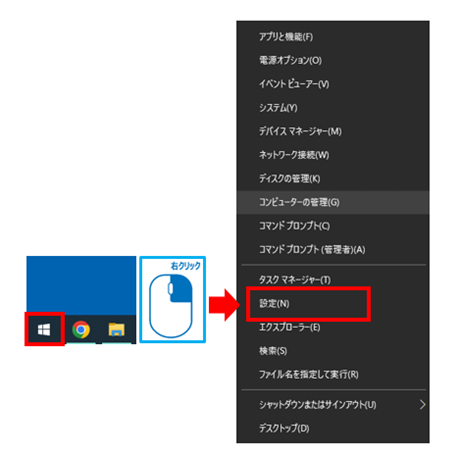Click the right-click mouse illustration
Screen dimensions: 460x457
pyautogui.click(x=172, y=299)
